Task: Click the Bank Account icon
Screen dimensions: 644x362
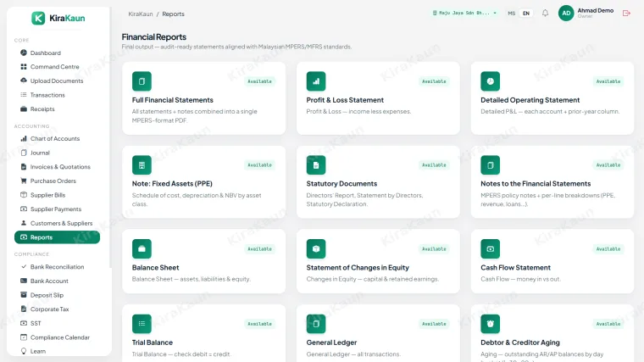Action: click(24, 281)
